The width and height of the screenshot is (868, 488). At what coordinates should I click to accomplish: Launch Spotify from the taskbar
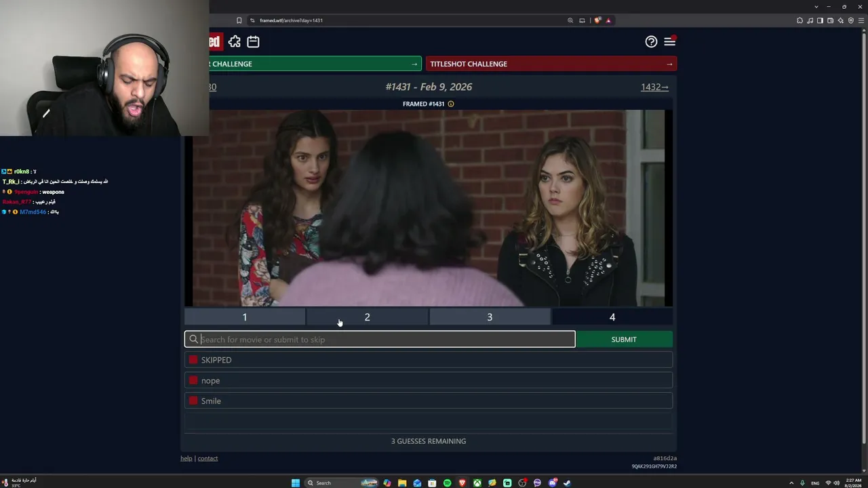coord(448,483)
